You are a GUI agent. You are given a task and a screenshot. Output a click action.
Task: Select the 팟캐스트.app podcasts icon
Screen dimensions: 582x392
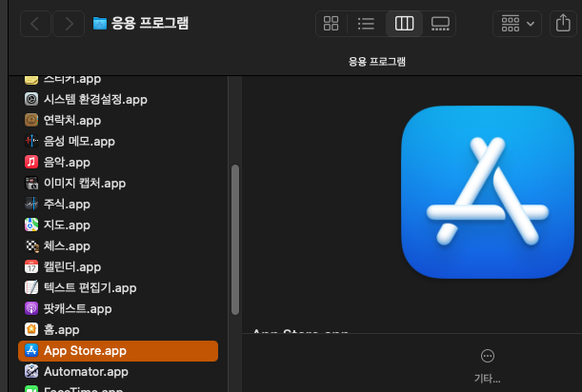31,308
